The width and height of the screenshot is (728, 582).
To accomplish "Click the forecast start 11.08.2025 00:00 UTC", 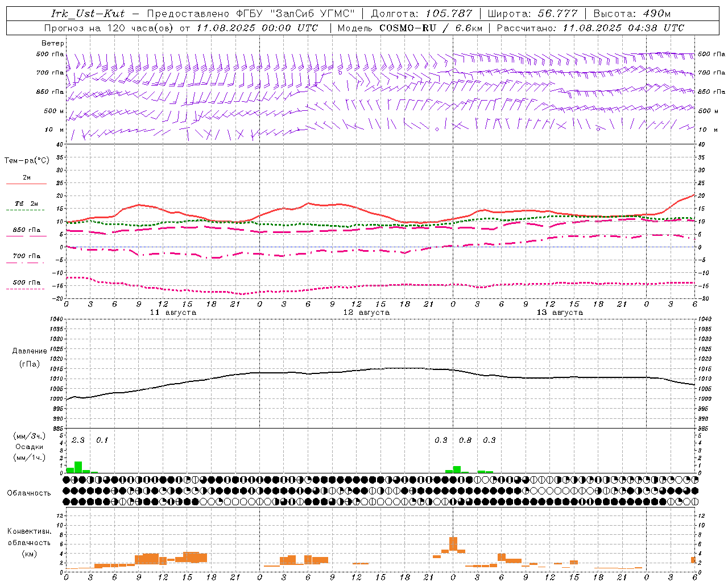I will coord(258,28).
